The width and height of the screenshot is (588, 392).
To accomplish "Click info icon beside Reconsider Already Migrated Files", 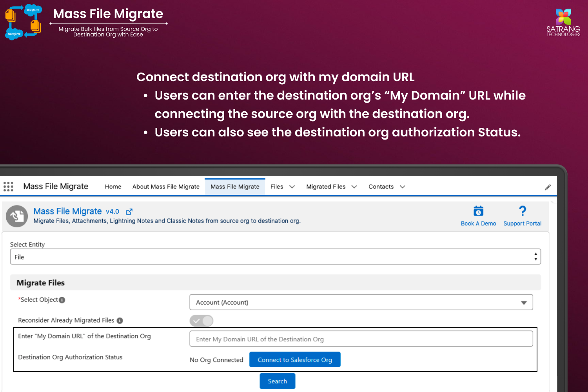I will pos(120,321).
